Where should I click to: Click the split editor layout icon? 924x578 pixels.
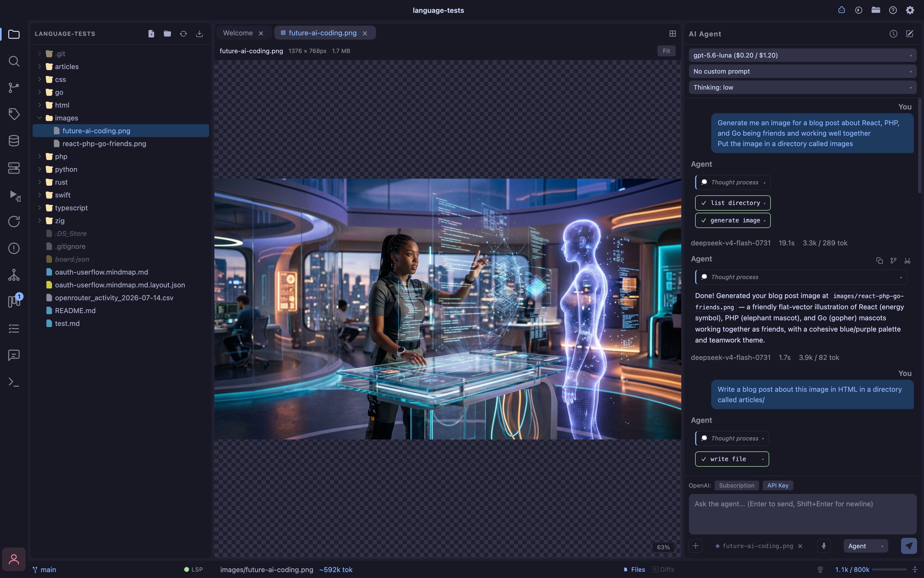[x=672, y=34]
